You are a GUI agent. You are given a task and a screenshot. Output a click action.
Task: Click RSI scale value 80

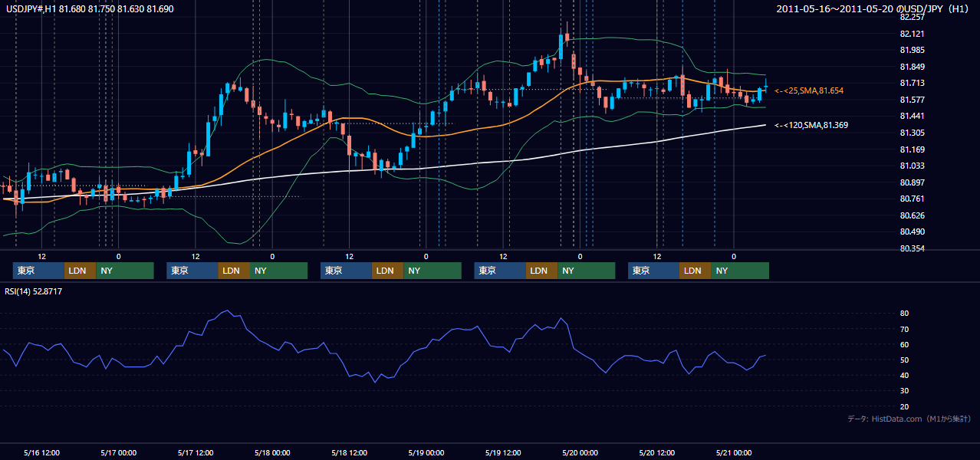[x=905, y=314]
